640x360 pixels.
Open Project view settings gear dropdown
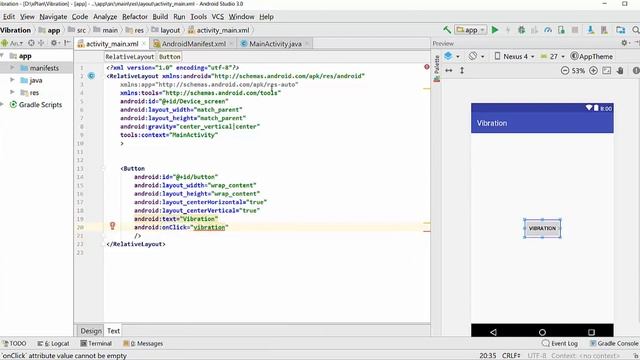point(55,43)
